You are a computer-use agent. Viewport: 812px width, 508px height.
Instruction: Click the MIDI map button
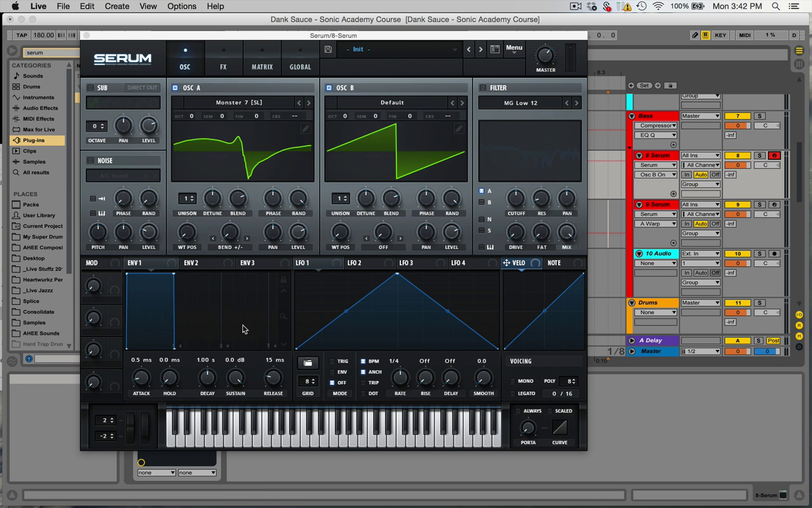(x=745, y=36)
